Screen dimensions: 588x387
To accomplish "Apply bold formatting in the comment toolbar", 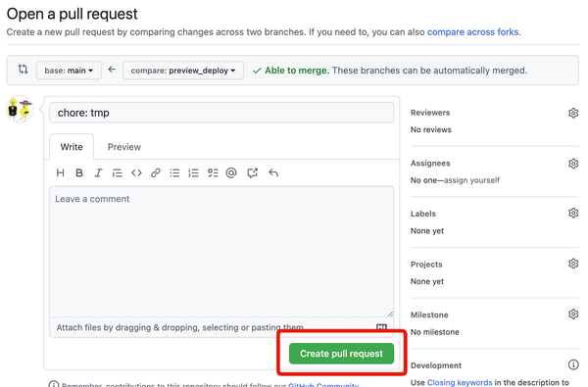I will 79,172.
